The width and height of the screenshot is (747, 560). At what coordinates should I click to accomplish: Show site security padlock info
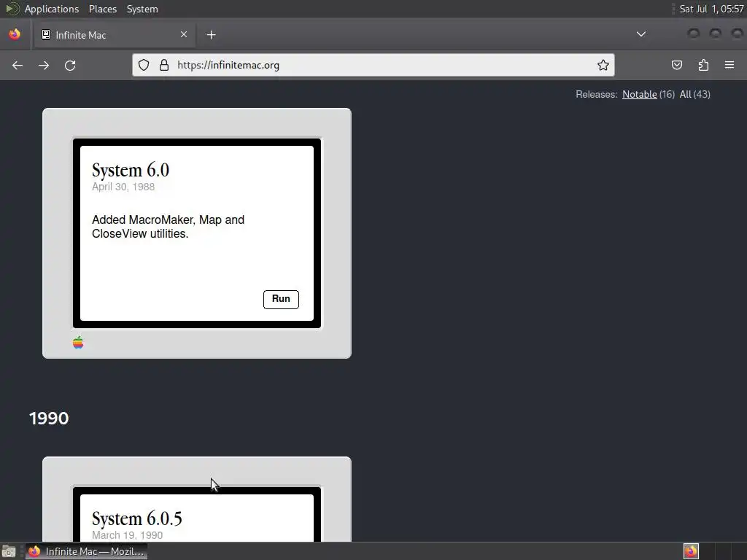click(x=164, y=65)
